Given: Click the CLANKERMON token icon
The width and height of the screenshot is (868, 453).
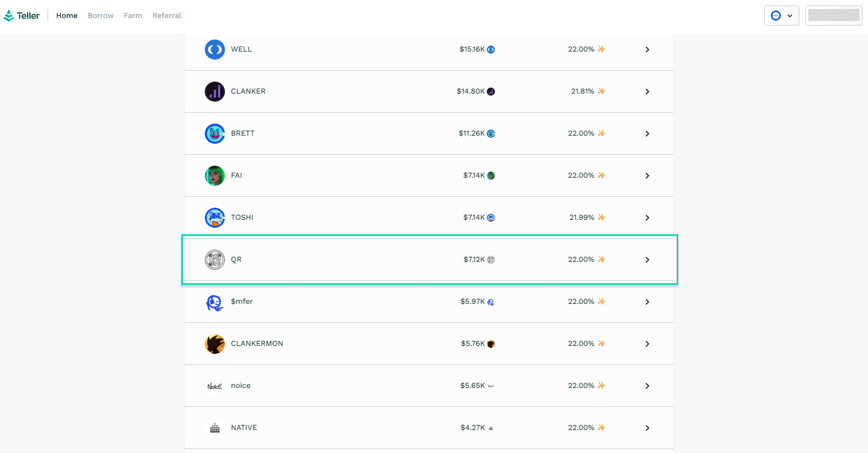Looking at the screenshot, I should (x=214, y=344).
